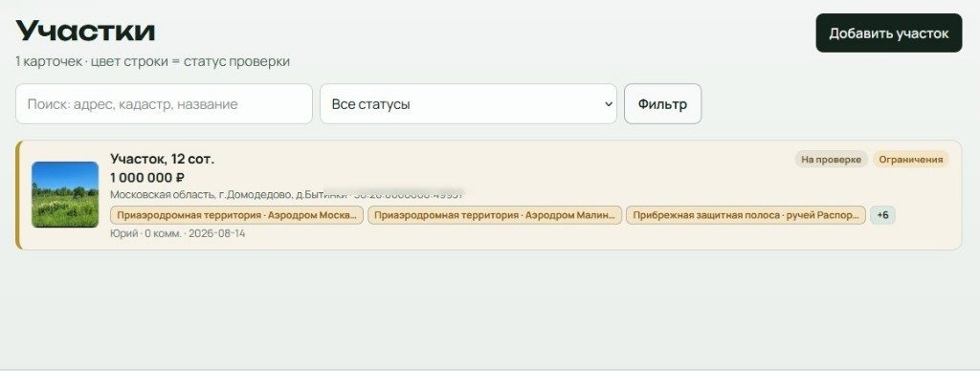980x371 pixels.
Task: Click the price 1 000 000 ₽
Action: [x=147, y=178]
